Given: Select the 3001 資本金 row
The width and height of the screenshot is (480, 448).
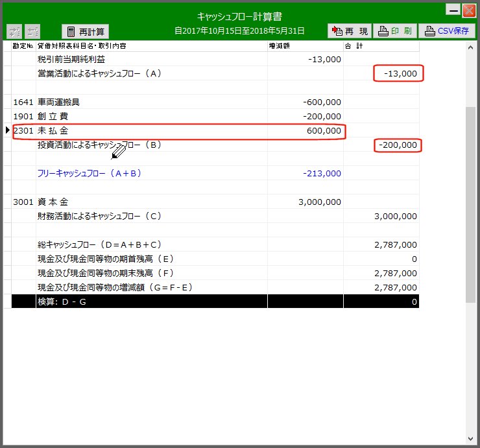Looking at the screenshot, I should tap(178, 202).
